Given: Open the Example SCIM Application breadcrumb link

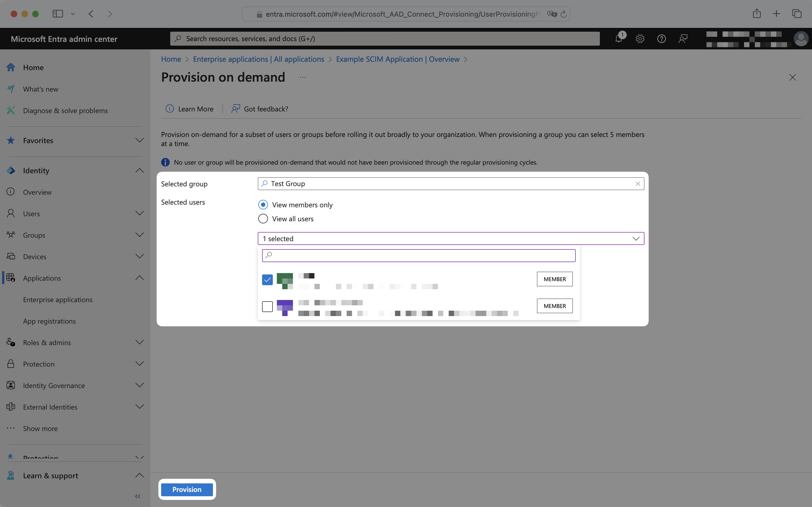Looking at the screenshot, I should coord(398,59).
